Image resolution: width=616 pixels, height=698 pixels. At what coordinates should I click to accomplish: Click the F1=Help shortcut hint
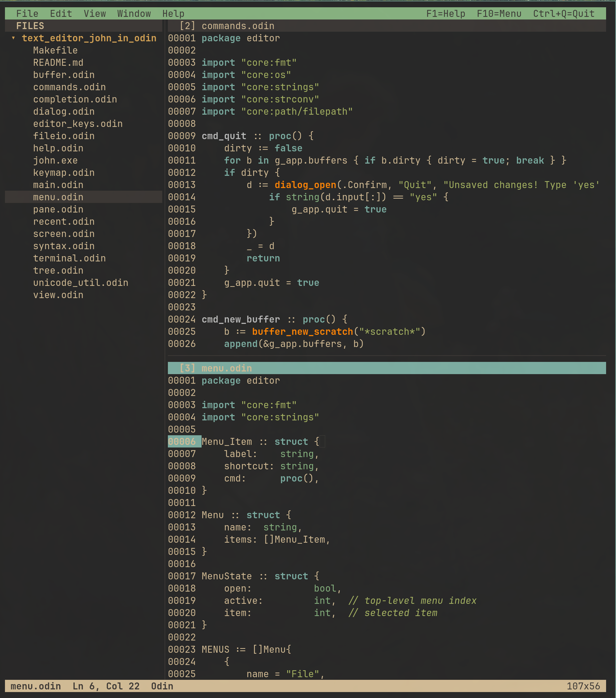pyautogui.click(x=446, y=14)
